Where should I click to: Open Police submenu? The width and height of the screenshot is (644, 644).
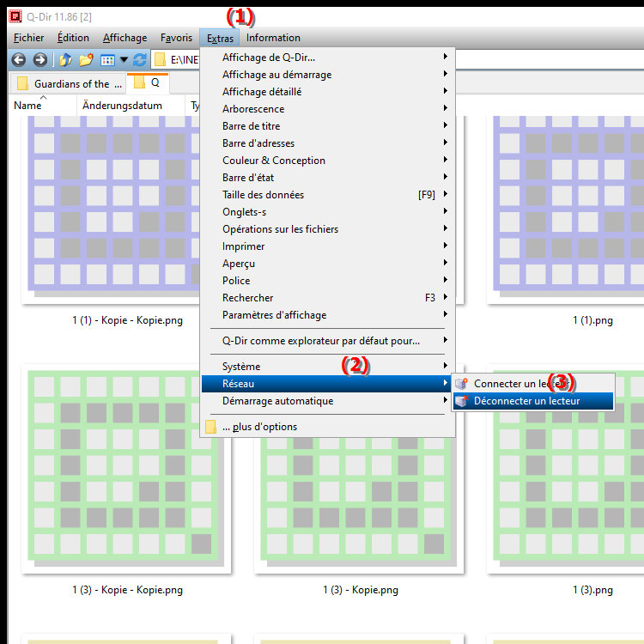pos(328,281)
